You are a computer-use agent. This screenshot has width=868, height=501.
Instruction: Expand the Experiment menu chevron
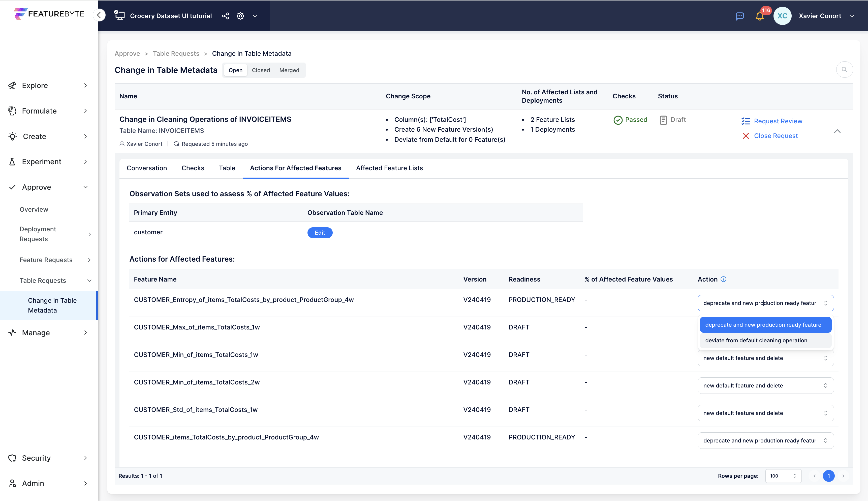click(86, 162)
